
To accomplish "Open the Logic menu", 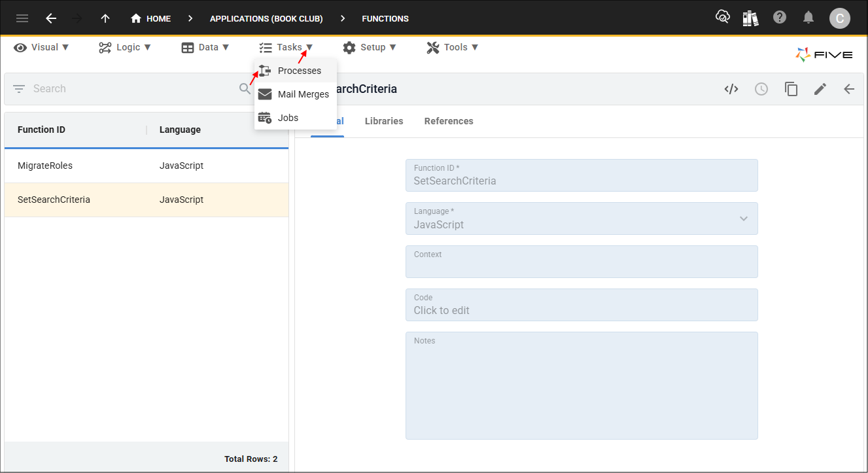I will pyautogui.click(x=125, y=47).
